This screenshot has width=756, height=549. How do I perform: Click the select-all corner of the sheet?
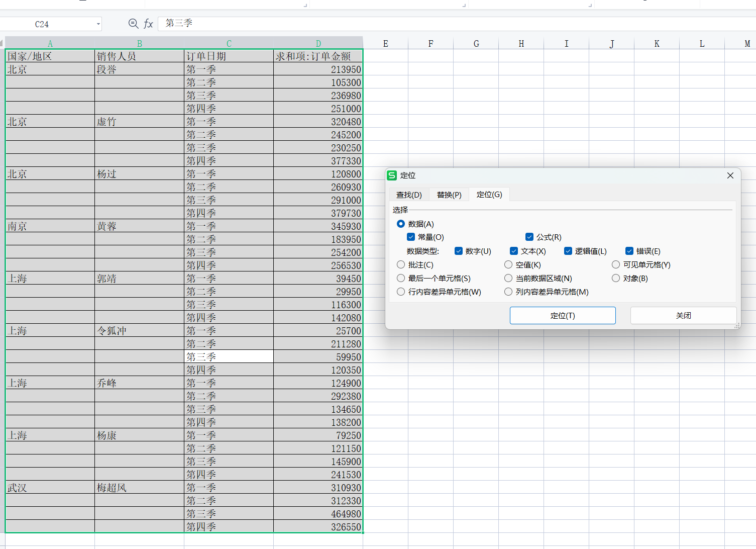coord(2,43)
